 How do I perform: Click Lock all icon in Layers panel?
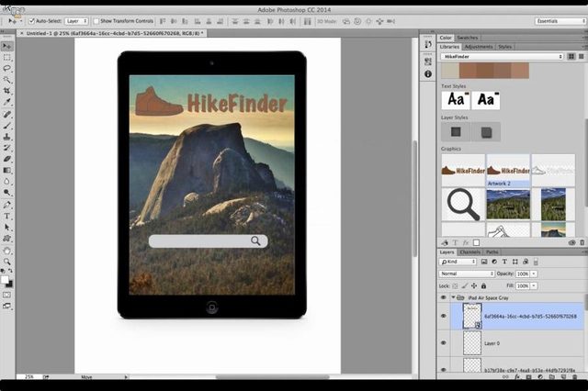click(484, 285)
